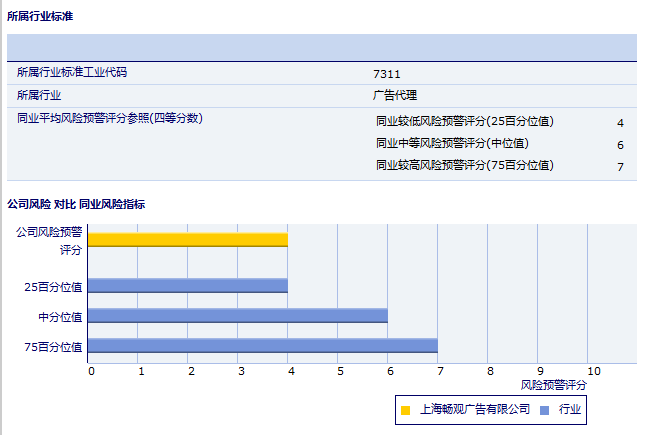Click the value 4 beside 25百分位值
This screenshot has height=435, width=652.
[x=620, y=123]
